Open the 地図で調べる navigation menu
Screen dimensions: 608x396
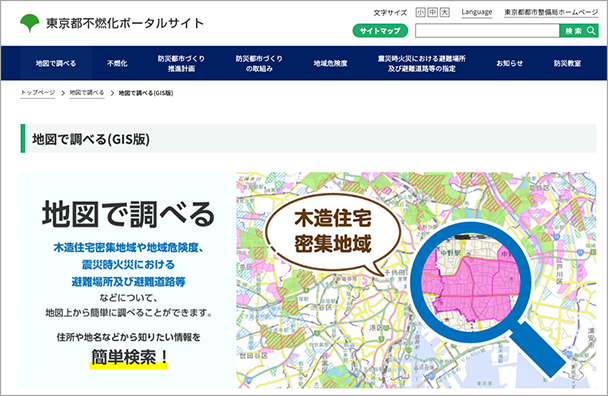[56, 63]
